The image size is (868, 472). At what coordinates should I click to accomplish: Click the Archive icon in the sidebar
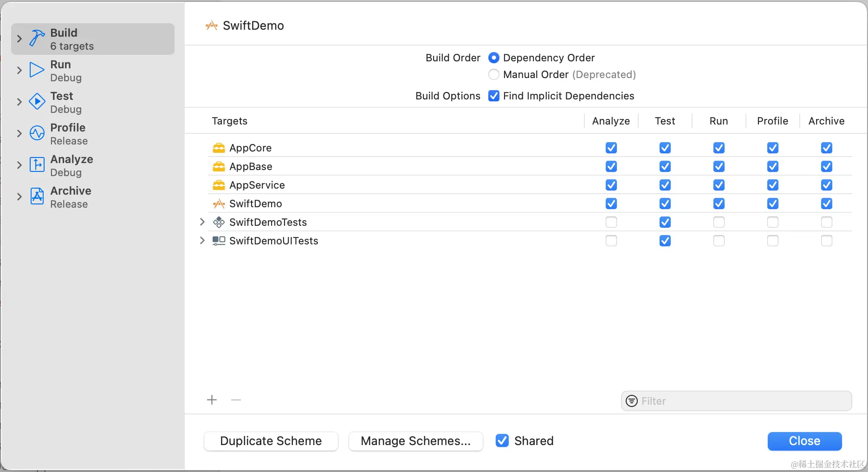(37, 197)
